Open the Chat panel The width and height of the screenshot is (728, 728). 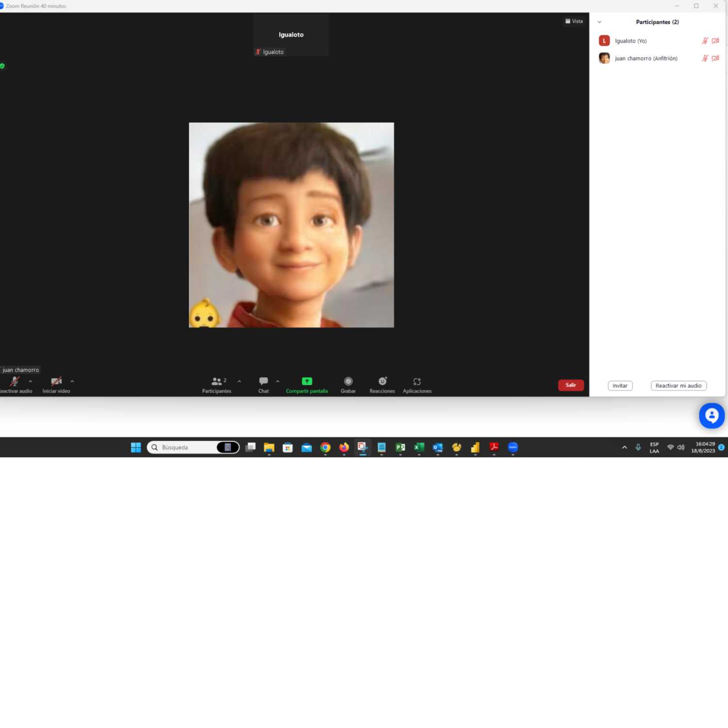point(264,385)
